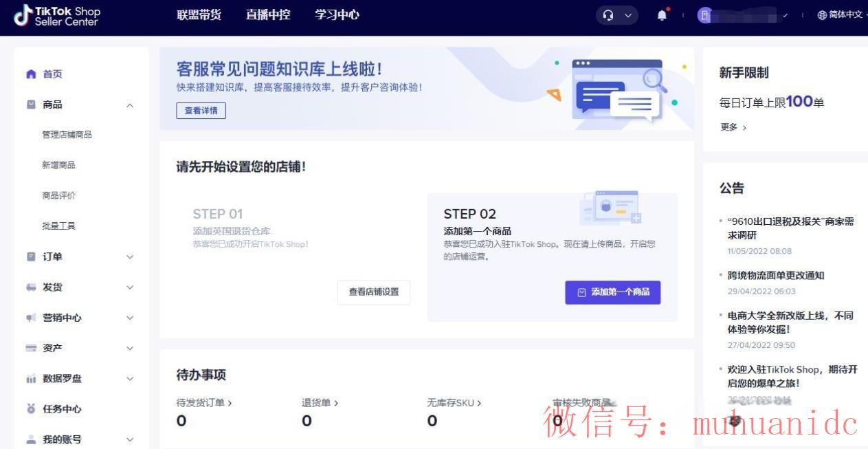Click the 发货 truck icon in sidebar
Viewport: 868px width, 449px height.
[x=31, y=287]
